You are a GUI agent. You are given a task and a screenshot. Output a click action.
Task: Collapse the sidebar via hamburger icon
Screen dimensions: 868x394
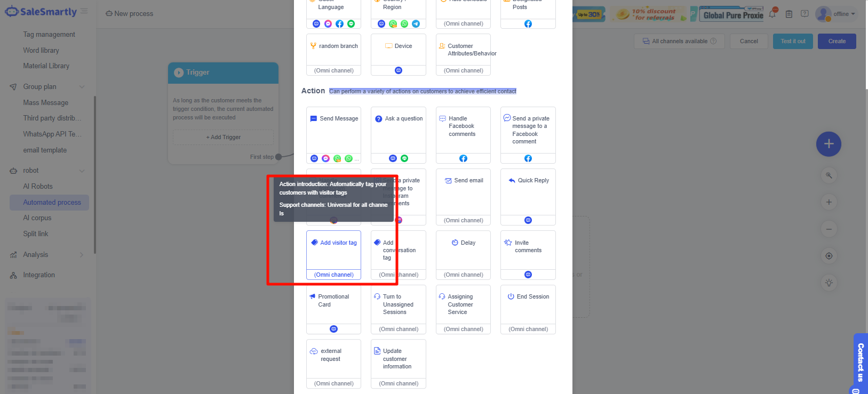click(x=84, y=11)
